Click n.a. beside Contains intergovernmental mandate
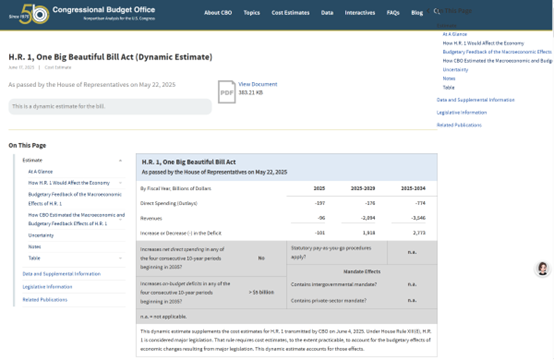 [412, 284]
